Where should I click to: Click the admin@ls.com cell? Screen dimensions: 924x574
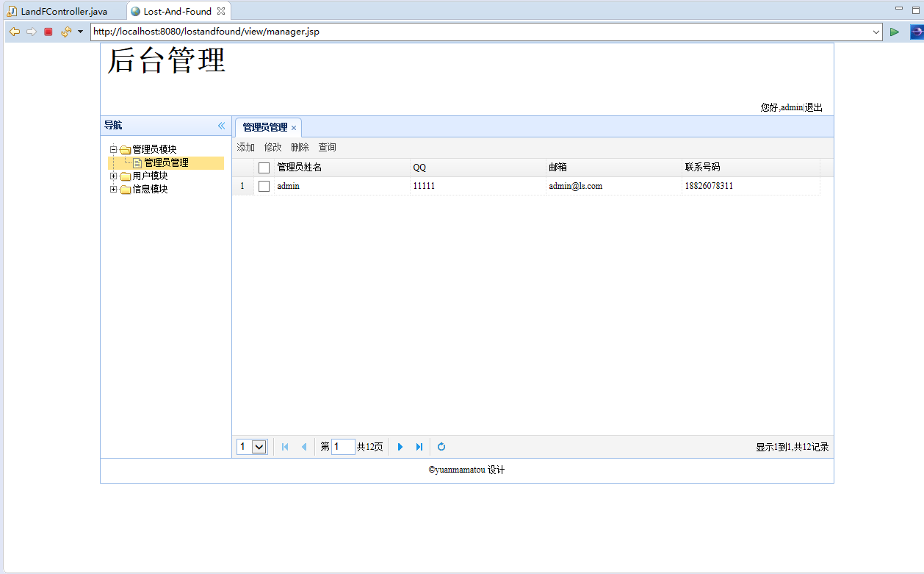[x=614, y=186]
